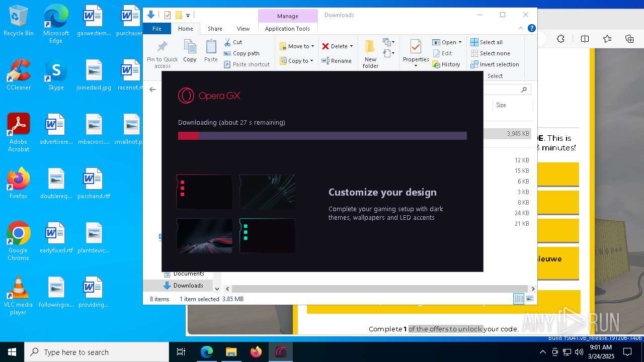Click Quick Access new folder icon
The width and height of the screenshot is (644, 362).
178,15
